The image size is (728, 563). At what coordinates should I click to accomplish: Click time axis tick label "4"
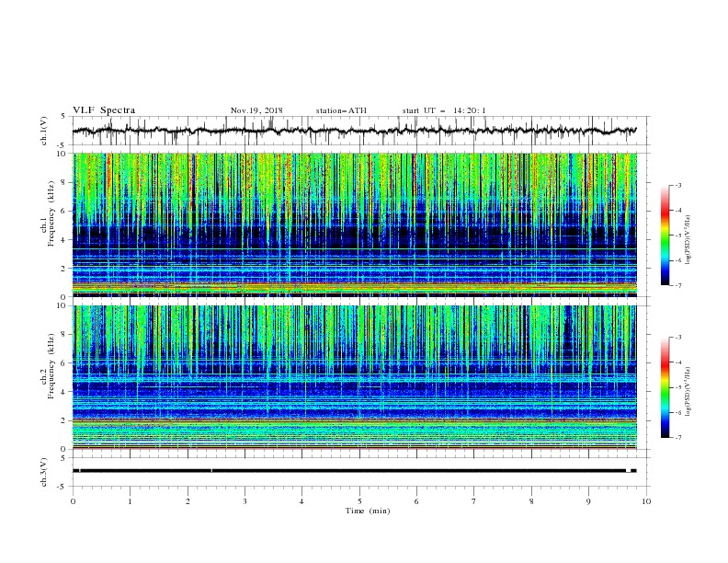(301, 501)
